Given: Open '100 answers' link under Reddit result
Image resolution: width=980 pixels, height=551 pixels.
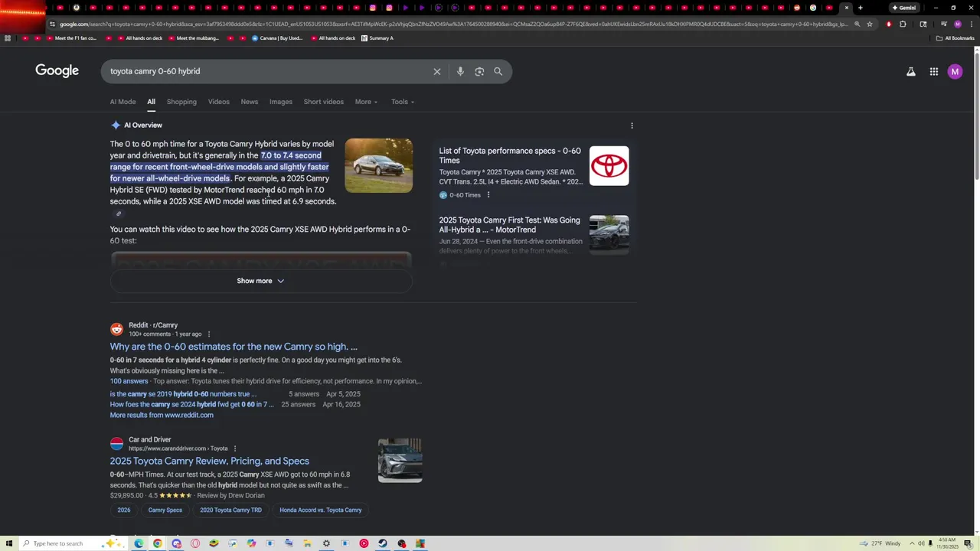Looking at the screenshot, I should (129, 381).
